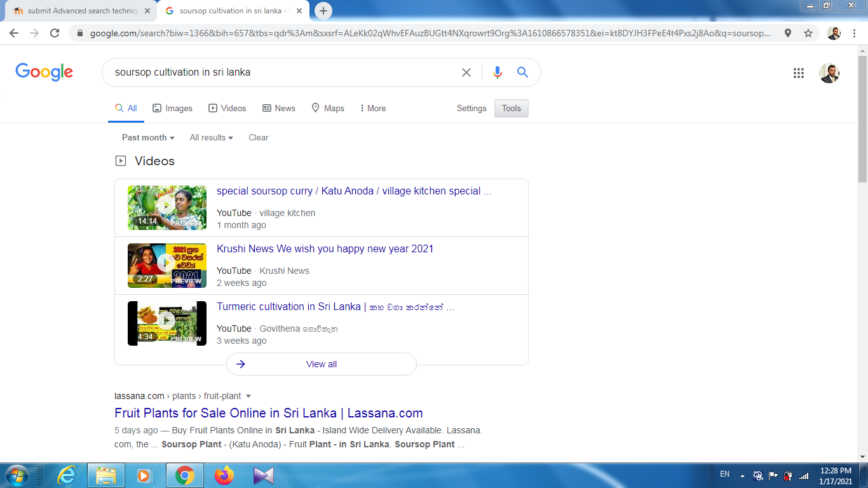Open special soursop curry video link

pos(354,191)
